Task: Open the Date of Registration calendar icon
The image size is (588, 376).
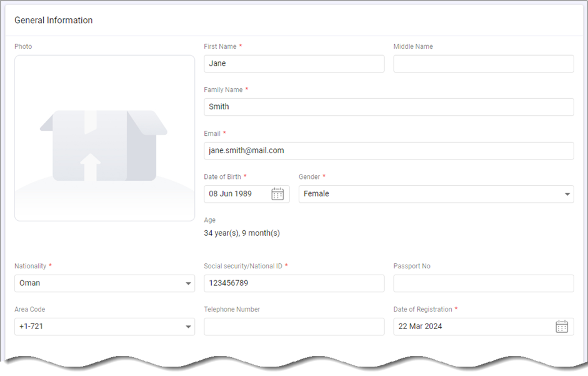Action: [x=562, y=327]
